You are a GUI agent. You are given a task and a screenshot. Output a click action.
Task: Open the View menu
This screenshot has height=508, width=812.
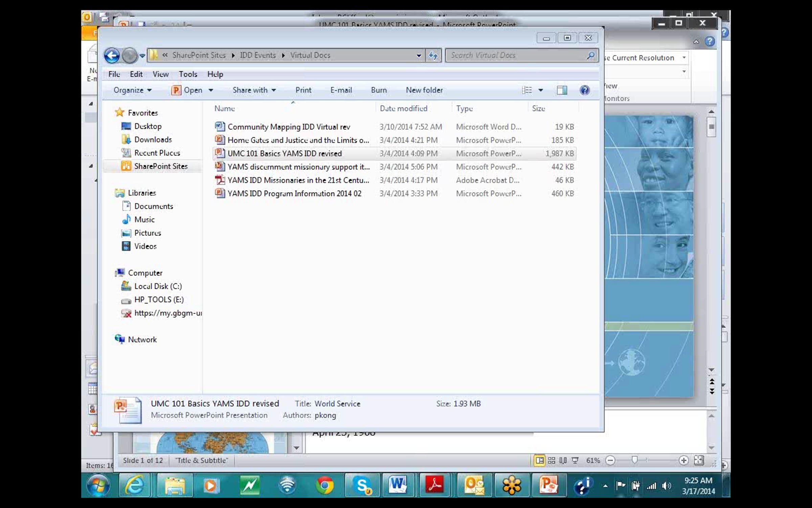coord(160,74)
